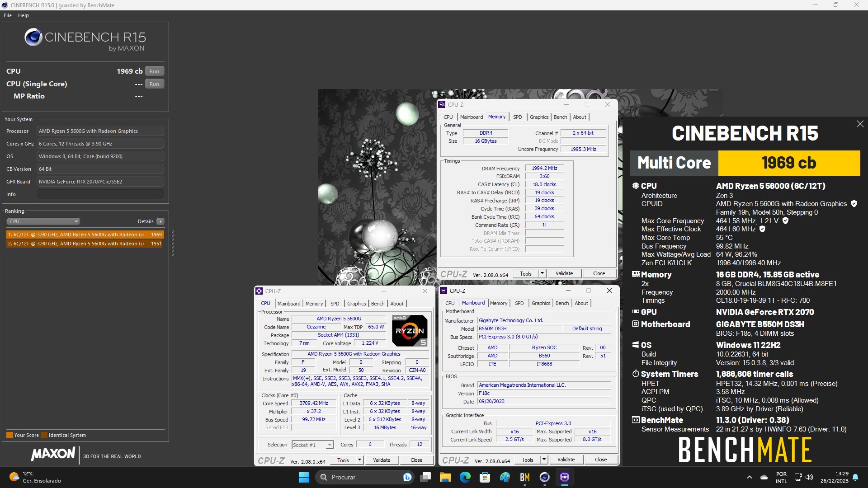Open the Windows Start menu
This screenshot has height=488, width=868.
pos(304,477)
